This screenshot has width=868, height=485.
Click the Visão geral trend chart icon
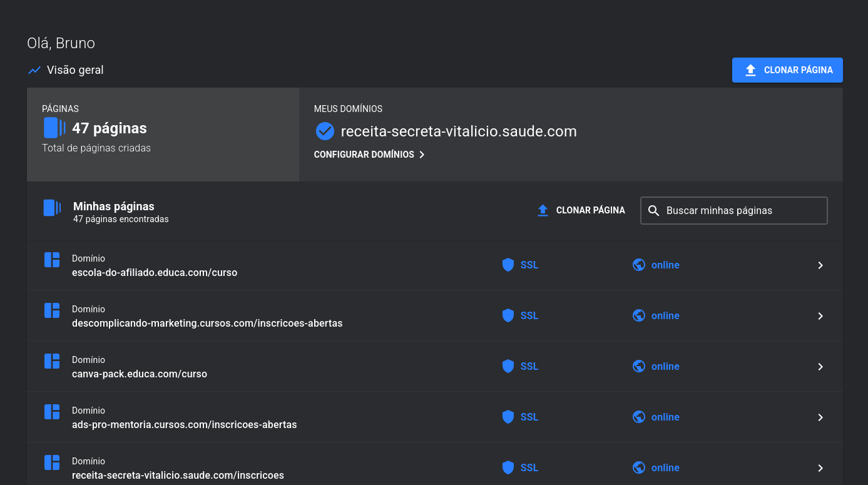[x=34, y=70]
